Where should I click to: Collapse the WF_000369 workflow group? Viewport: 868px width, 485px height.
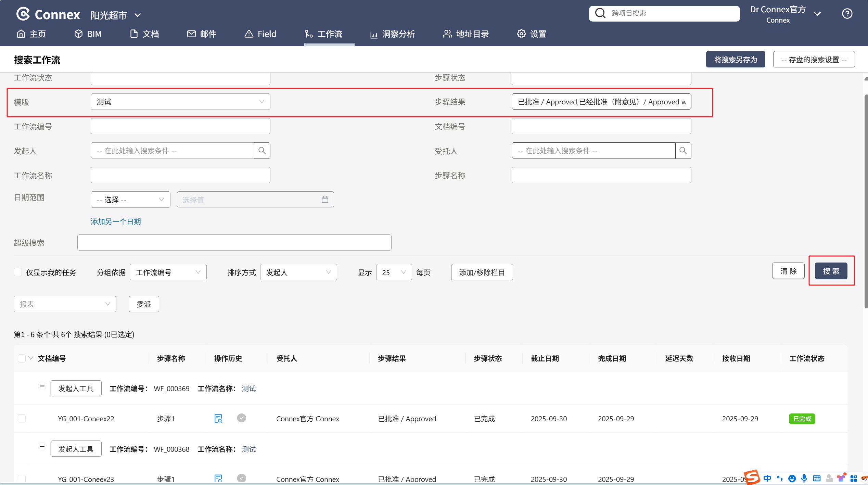click(x=42, y=386)
